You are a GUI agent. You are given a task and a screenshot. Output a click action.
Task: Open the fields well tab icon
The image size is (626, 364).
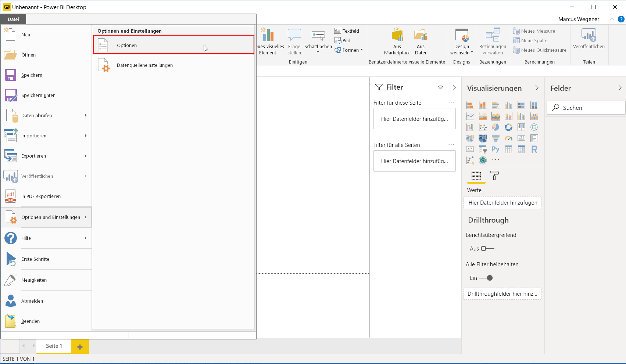coord(476,176)
